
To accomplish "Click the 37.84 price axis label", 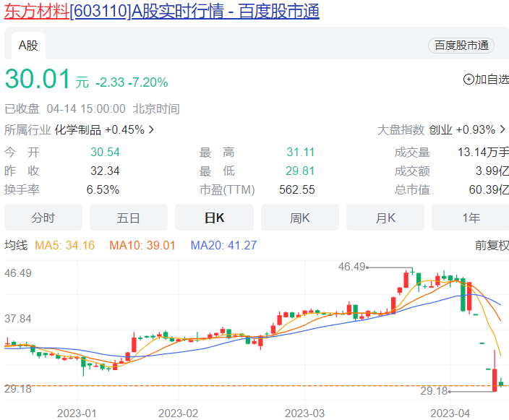I will [18, 319].
